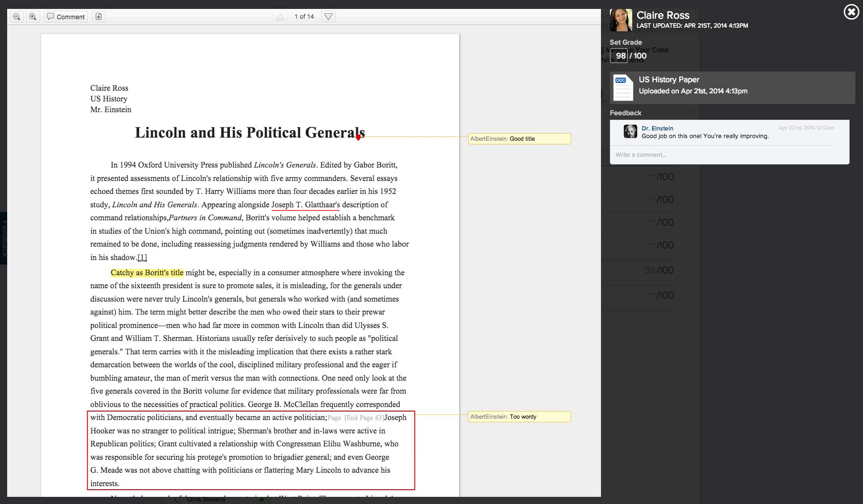
Task: Close the grading overlay with the X
Action: (x=851, y=12)
